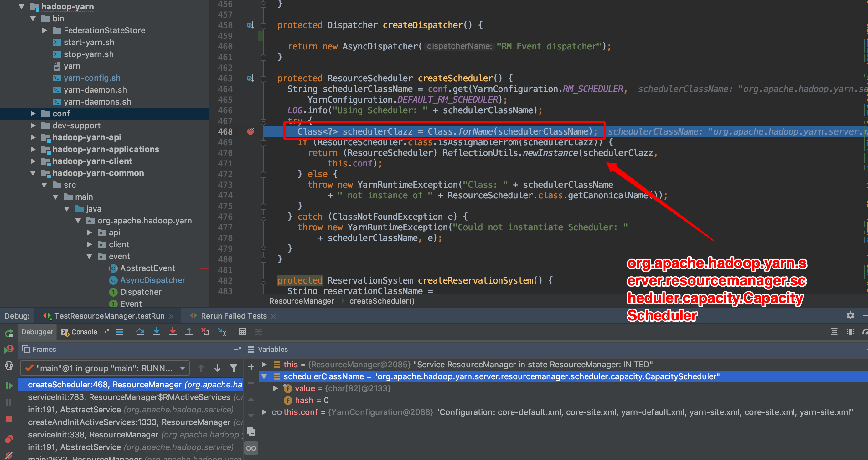Step out of the current method
868x460 pixels.
pos(189,332)
